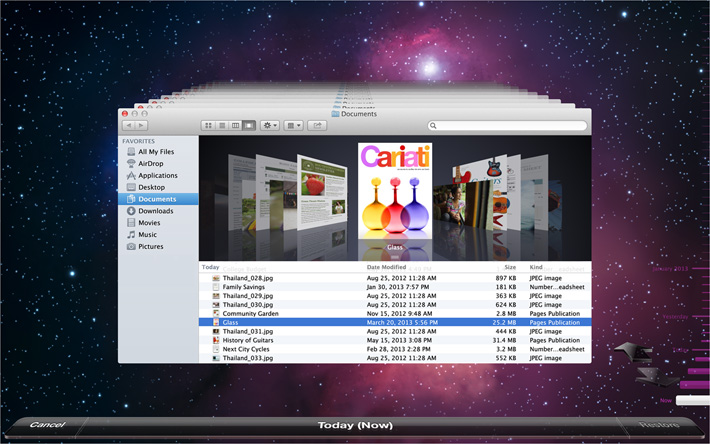The height and width of the screenshot is (444, 710).
Task: Click the Family Savings spreadsheet icon
Action: point(216,287)
